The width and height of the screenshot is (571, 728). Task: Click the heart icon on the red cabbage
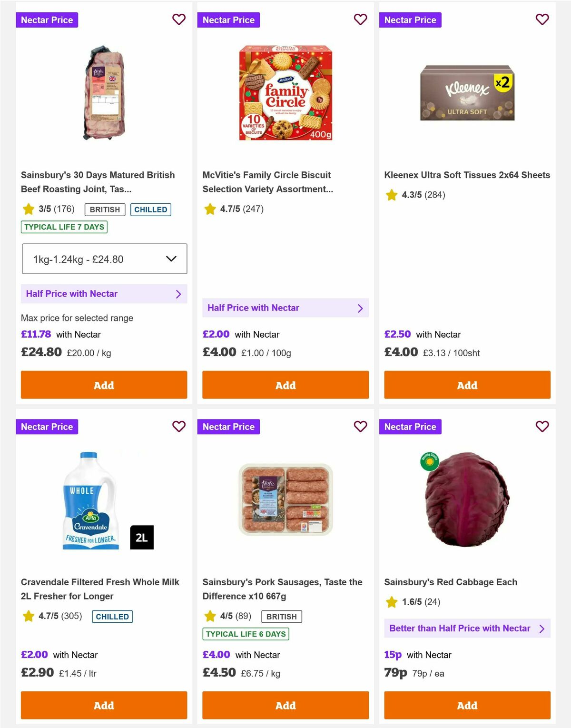click(542, 427)
